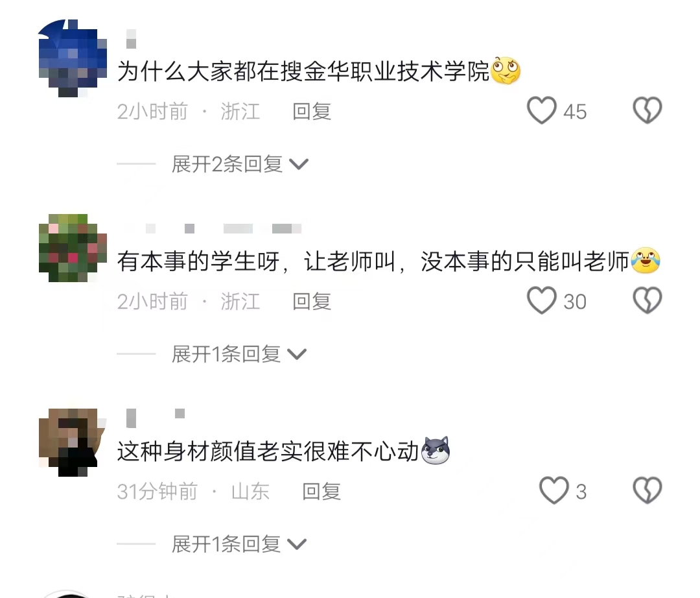
Task: Tap the thinking emoji in first comment
Action: coord(506,71)
